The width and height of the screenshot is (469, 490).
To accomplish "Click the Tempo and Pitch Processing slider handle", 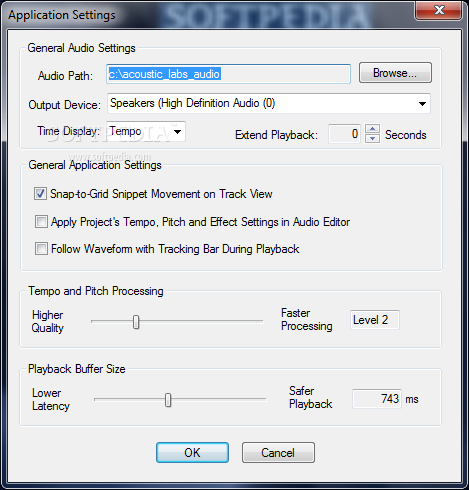I will pos(136,322).
